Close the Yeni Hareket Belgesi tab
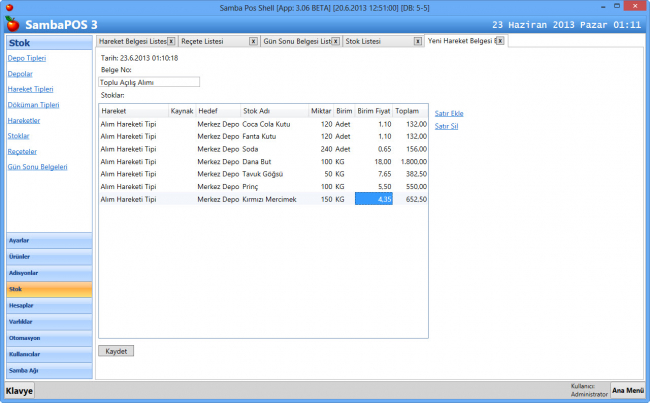The image size is (650, 403). point(500,41)
